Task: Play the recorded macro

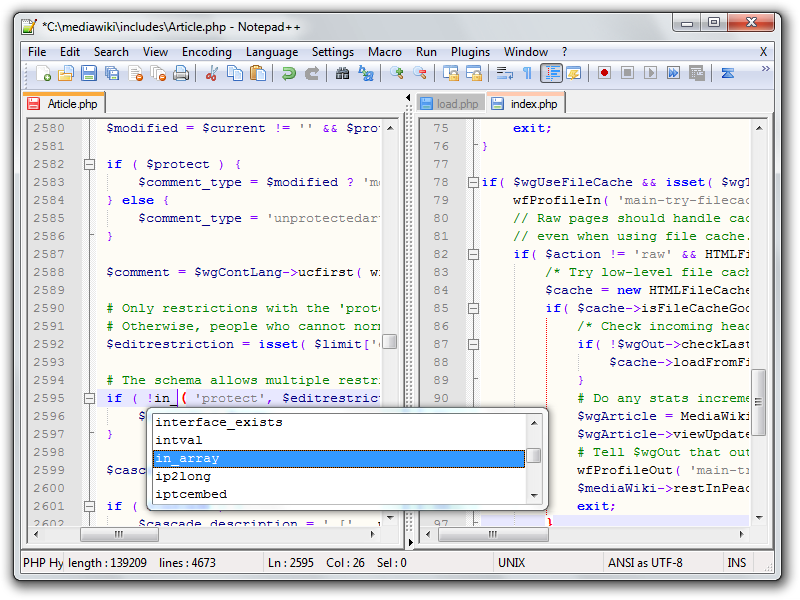Action: click(x=650, y=72)
